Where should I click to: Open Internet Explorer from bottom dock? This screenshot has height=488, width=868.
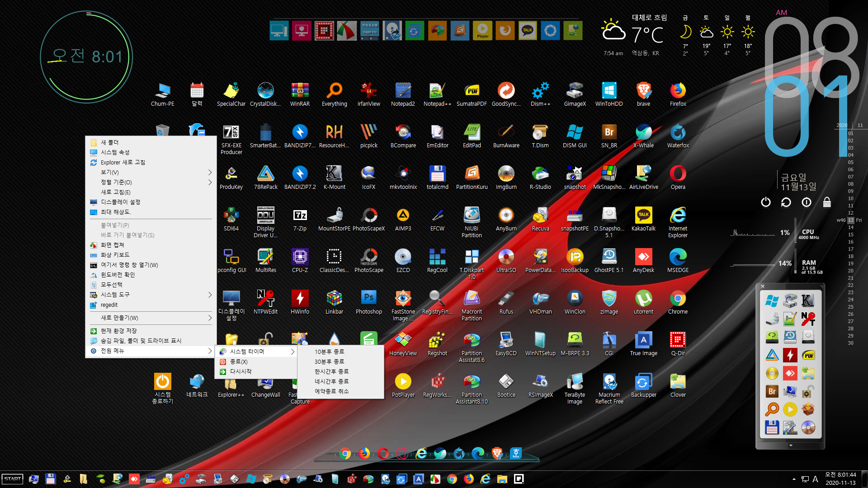click(421, 453)
